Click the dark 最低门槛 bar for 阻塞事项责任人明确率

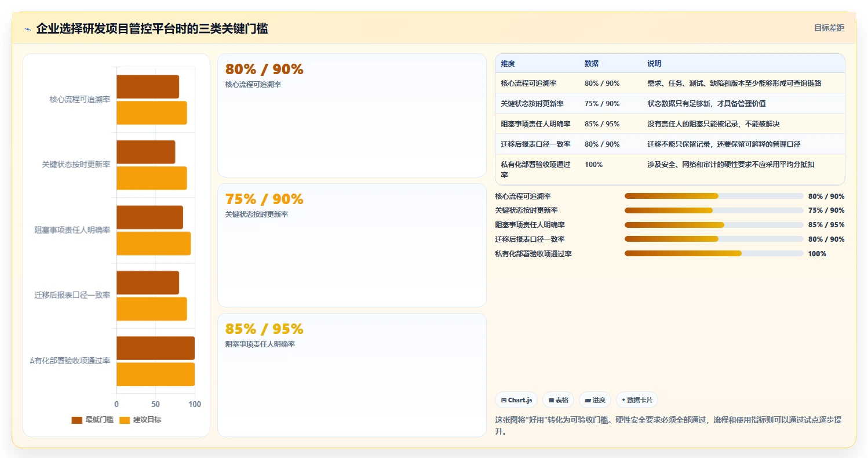click(x=149, y=217)
